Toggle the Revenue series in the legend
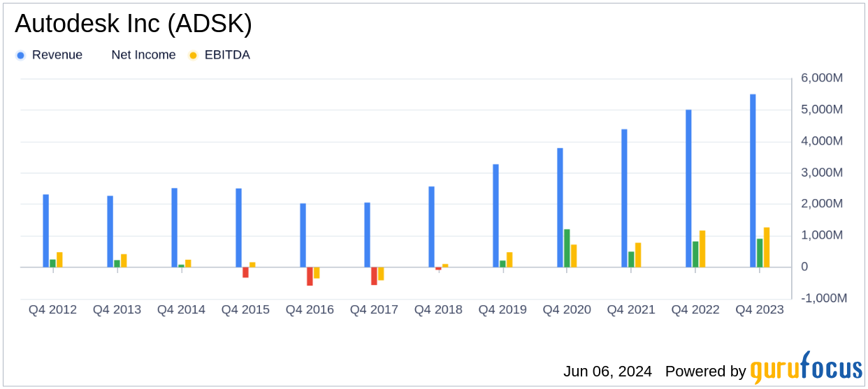 point(50,55)
